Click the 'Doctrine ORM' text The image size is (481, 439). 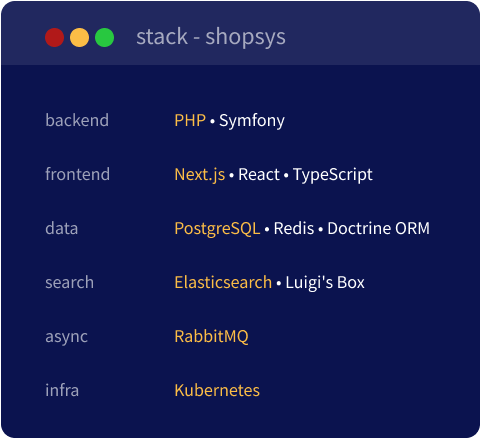tap(378, 228)
